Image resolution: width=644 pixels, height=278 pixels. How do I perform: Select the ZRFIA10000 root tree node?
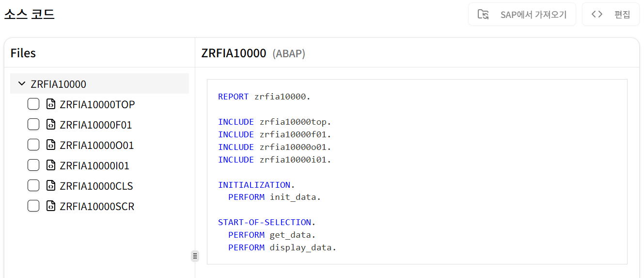(58, 84)
